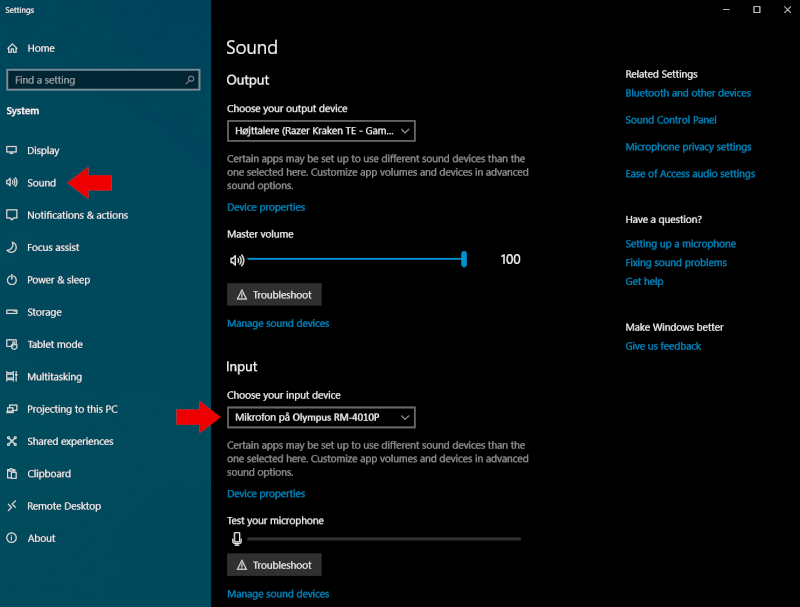The height and width of the screenshot is (607, 800).
Task: Click Troubleshoot button under Master volume
Action: (x=274, y=295)
